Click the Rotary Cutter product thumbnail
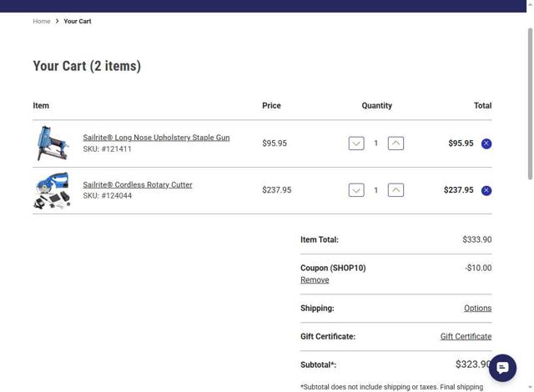Screen dimensions: 534x392 click(x=52, y=190)
